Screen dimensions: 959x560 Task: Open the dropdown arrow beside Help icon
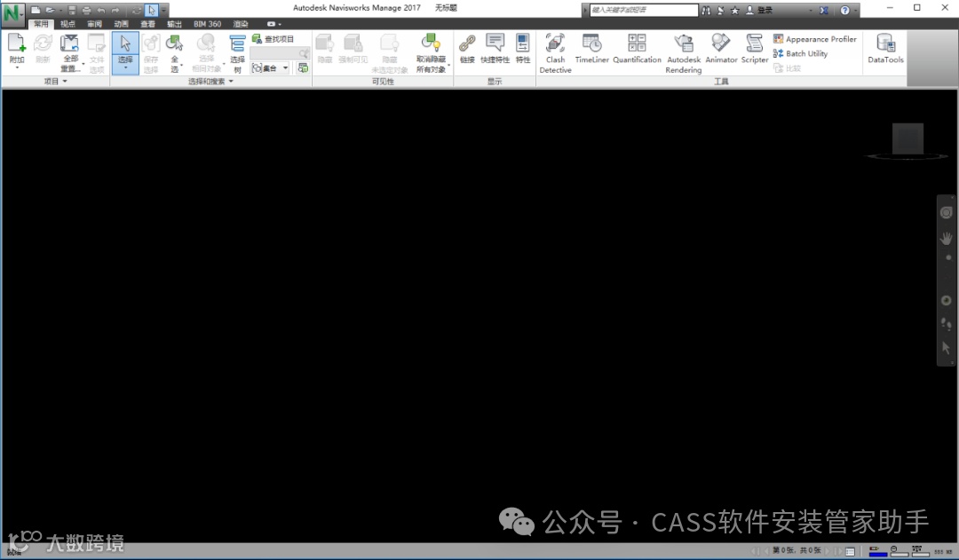click(855, 11)
